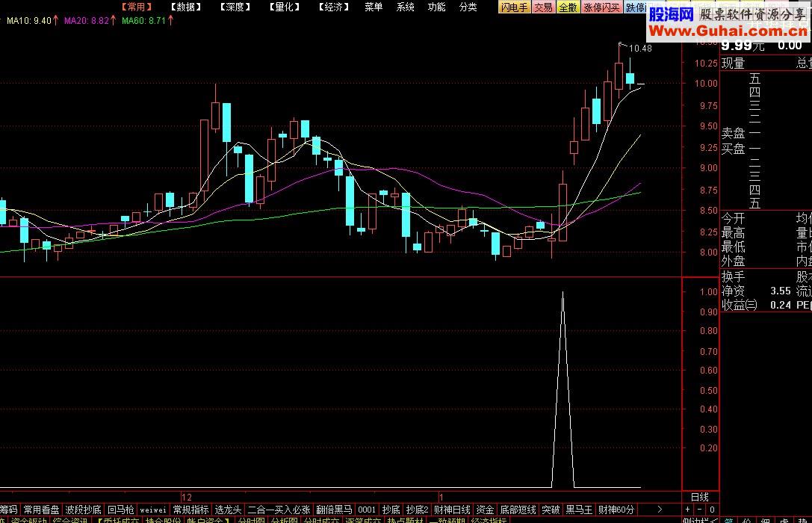Open the 【数据】 menu
The height and width of the screenshot is (523, 812).
[x=186, y=7]
